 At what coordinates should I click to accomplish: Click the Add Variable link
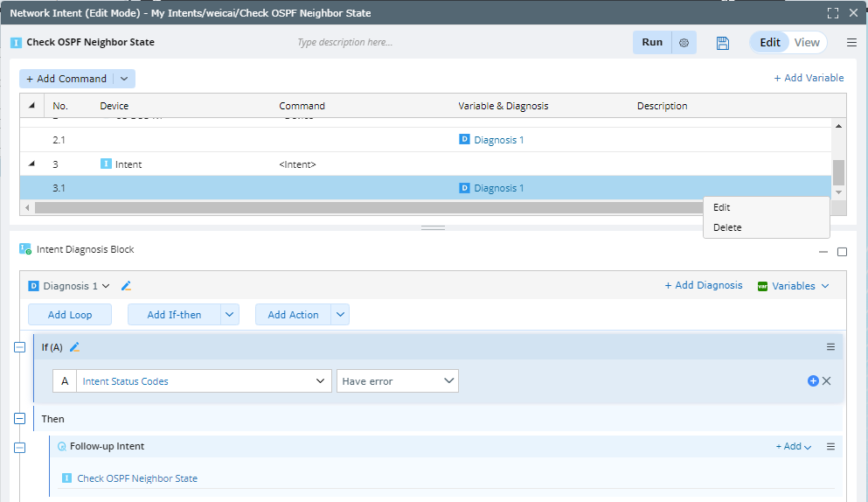coord(809,78)
